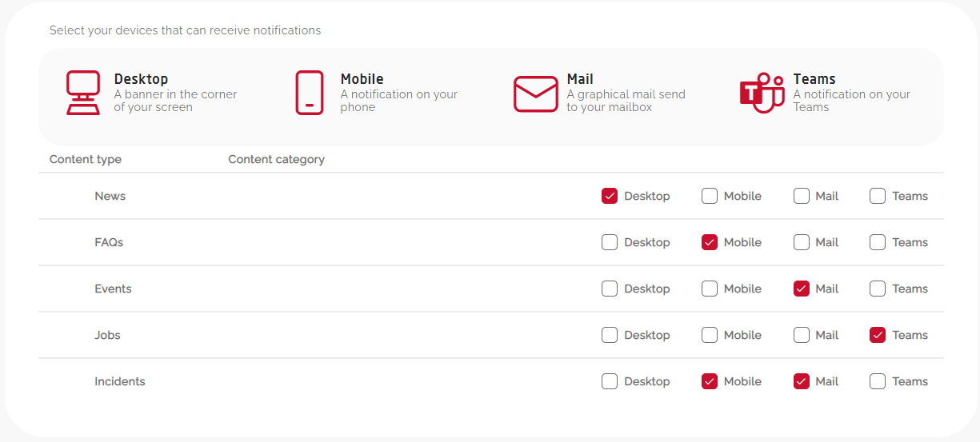Select the Teams device title
This screenshot has width=980, height=442.
tap(814, 79)
